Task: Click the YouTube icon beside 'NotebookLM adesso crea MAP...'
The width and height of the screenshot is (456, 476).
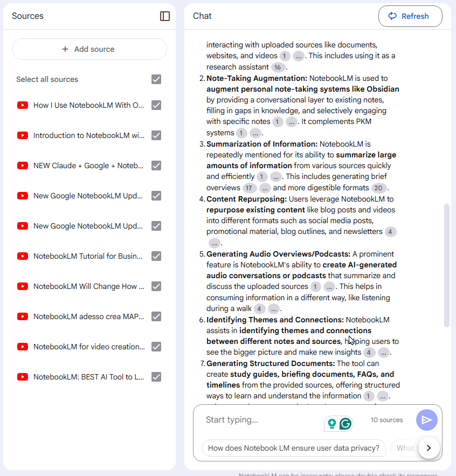Action: click(23, 316)
